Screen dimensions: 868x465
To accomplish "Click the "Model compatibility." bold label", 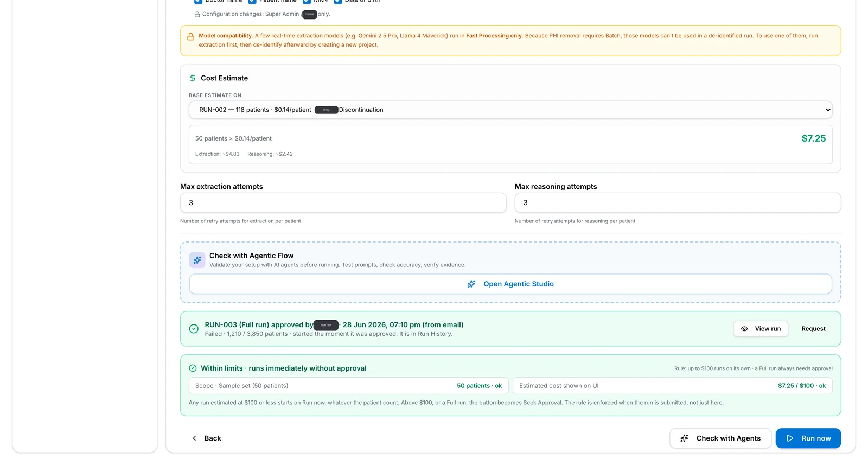I will pyautogui.click(x=226, y=36).
